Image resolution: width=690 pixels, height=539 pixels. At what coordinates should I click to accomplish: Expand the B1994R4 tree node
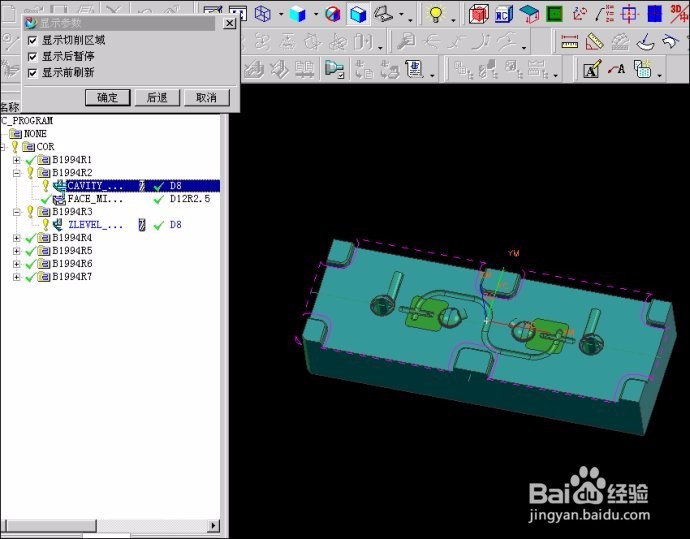(x=17, y=238)
